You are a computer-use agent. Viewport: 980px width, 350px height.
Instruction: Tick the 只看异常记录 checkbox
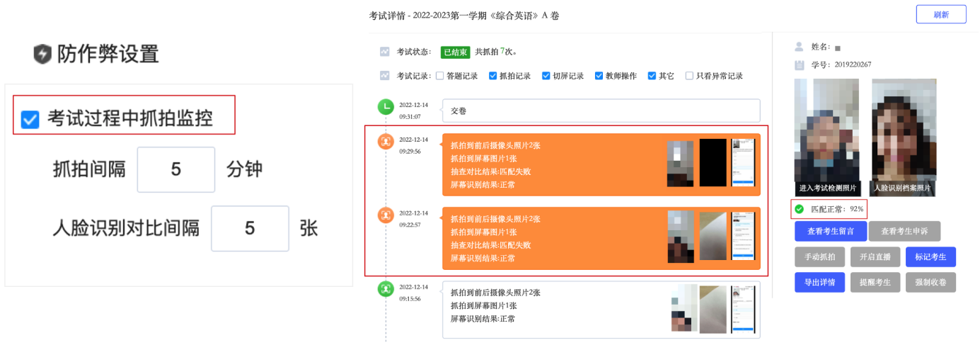[x=689, y=76]
